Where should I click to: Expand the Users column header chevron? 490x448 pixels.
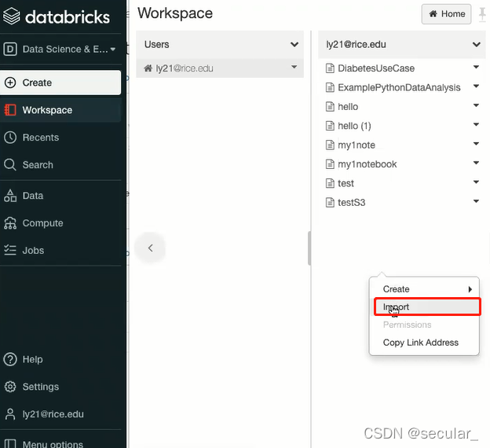coord(294,45)
